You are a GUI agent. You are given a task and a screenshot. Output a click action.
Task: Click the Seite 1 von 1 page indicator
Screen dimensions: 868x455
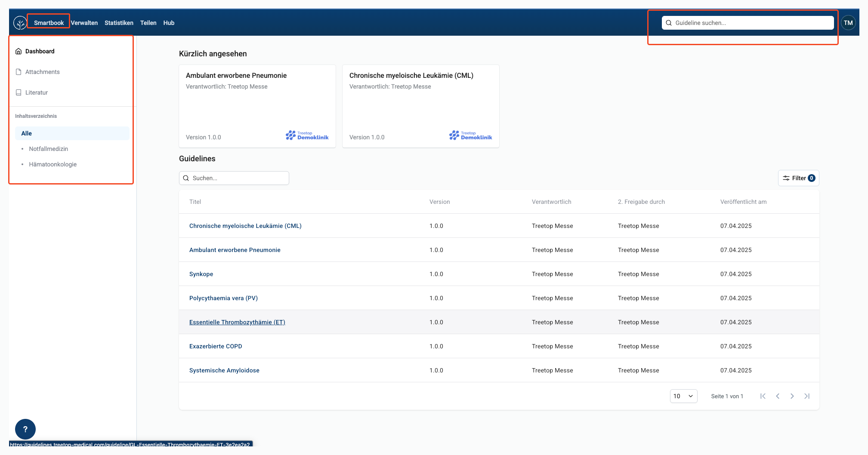[x=727, y=396]
